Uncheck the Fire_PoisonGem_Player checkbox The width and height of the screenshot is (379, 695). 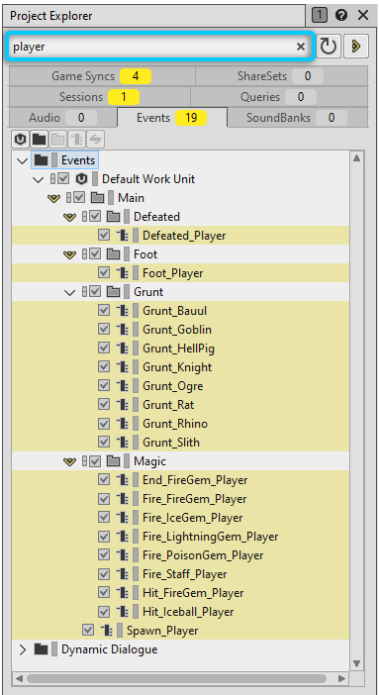coord(104,555)
